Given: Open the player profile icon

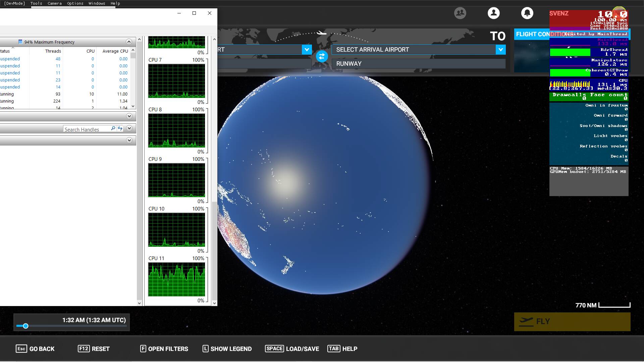Looking at the screenshot, I should pyautogui.click(x=493, y=13).
